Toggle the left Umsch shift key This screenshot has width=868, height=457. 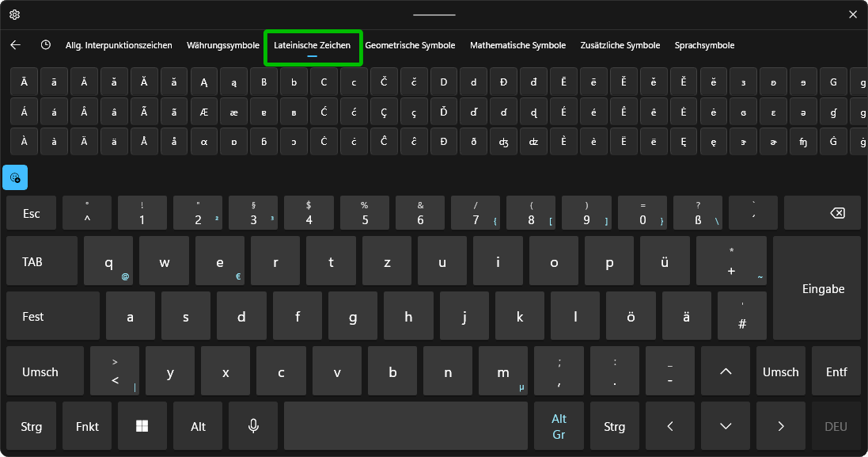(45, 371)
